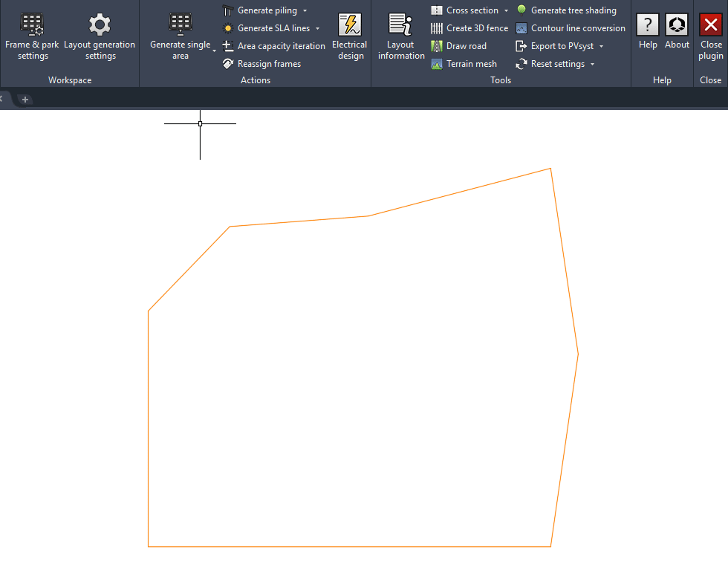Click the Actions panel label
The image size is (728, 564).
256,80
